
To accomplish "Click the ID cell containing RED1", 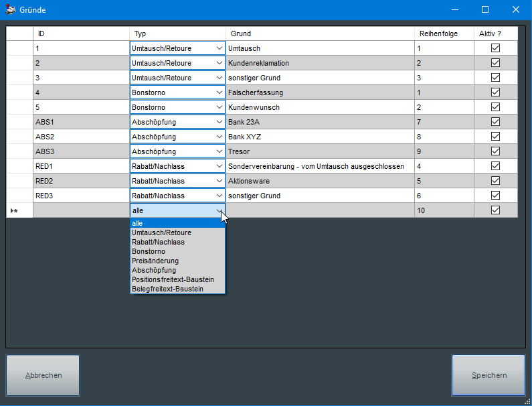I will click(x=80, y=166).
